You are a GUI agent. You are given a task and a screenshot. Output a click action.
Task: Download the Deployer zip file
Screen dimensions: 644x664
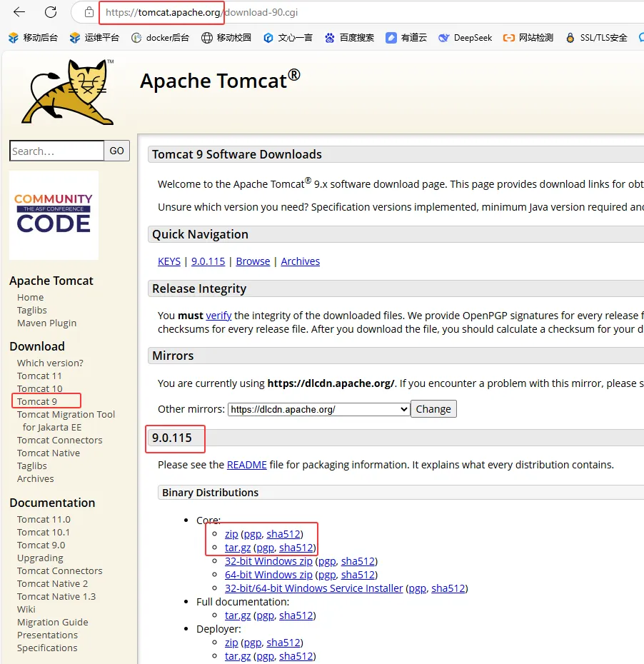(231, 643)
